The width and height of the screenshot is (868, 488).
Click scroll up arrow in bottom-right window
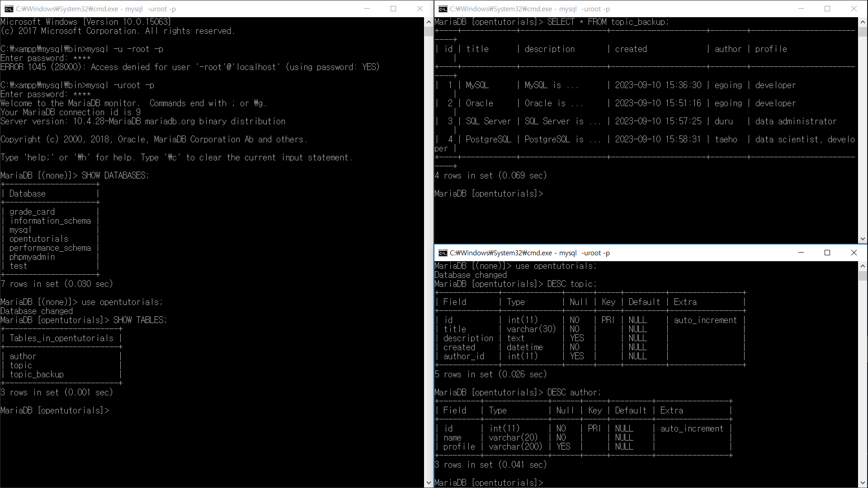pyautogui.click(x=863, y=266)
